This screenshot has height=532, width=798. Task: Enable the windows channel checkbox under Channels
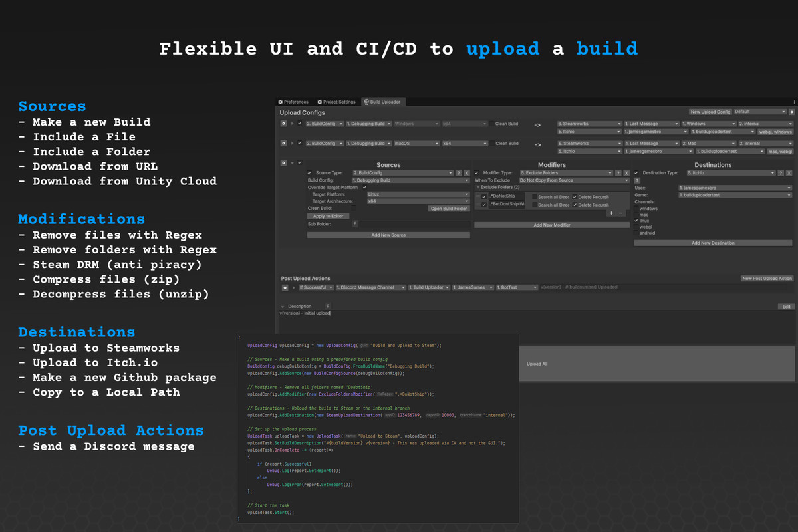[x=636, y=209]
